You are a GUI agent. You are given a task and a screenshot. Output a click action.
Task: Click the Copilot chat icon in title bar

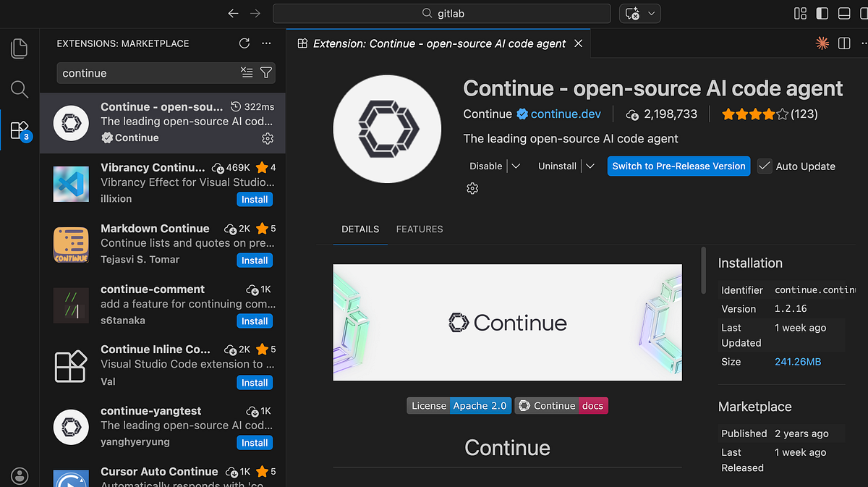[632, 13]
